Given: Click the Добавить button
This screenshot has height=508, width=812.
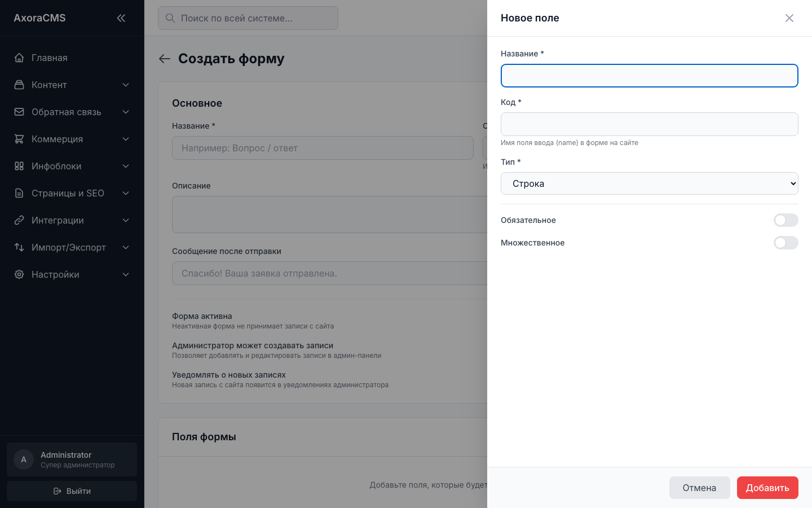Looking at the screenshot, I should coord(767,488).
